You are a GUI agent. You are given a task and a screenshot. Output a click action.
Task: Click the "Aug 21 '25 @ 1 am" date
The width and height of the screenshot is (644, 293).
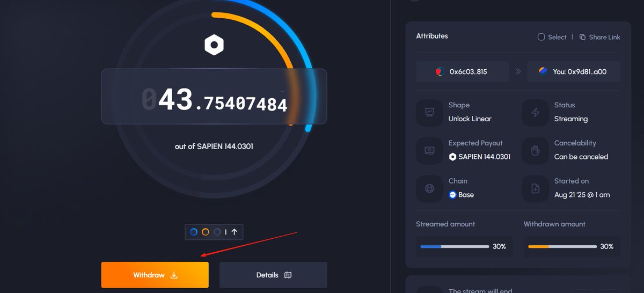click(x=582, y=195)
